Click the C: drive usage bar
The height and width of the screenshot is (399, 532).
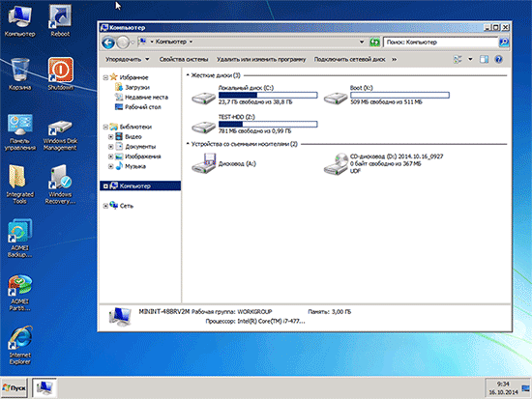pos(268,95)
